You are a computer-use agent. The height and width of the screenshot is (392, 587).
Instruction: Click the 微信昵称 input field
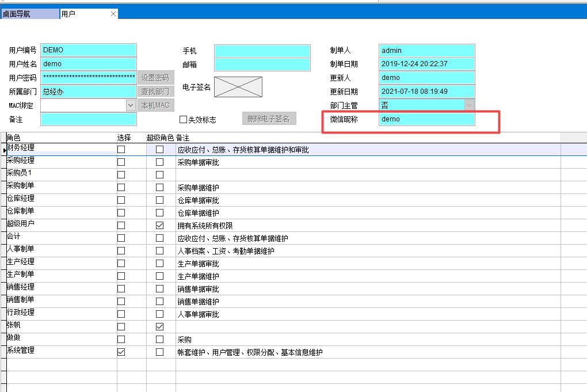[427, 119]
